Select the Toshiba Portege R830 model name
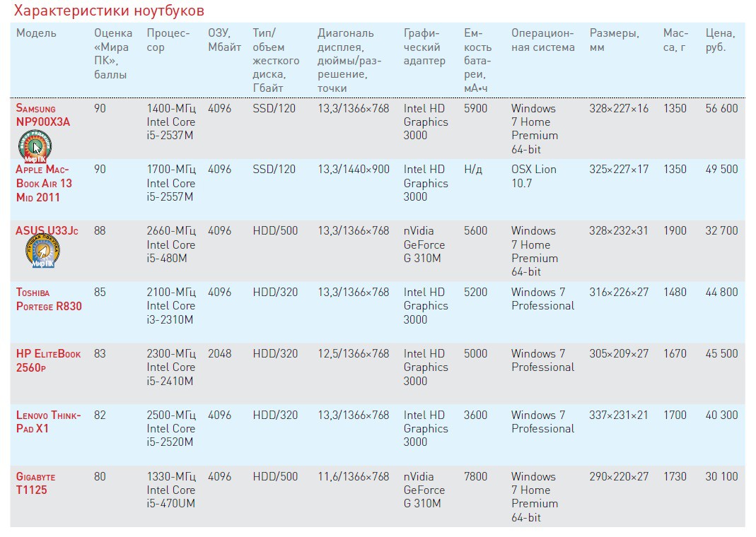This screenshot has height=537, width=756. click(49, 299)
